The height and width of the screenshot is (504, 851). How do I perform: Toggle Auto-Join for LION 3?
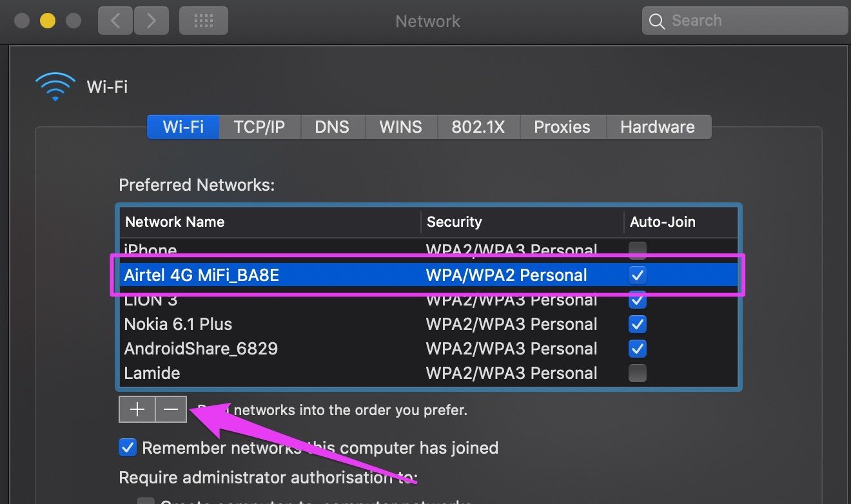pos(638,300)
